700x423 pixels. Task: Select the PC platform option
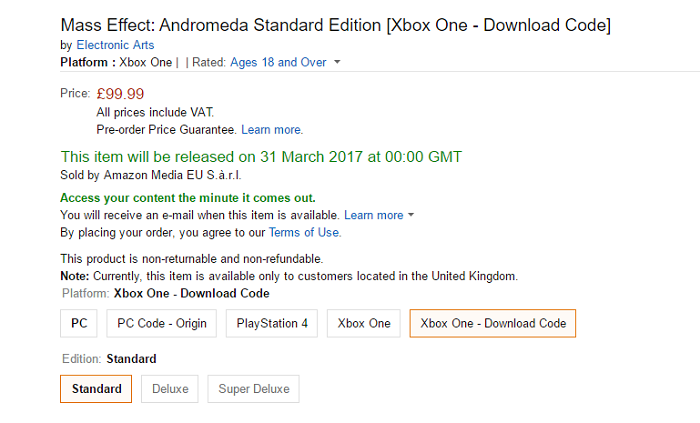(78, 323)
